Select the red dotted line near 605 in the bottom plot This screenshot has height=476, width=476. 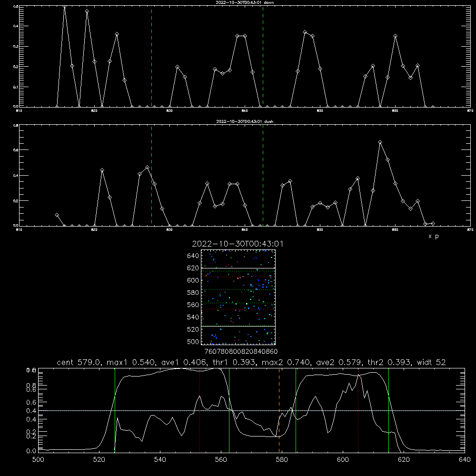[x=358, y=410]
